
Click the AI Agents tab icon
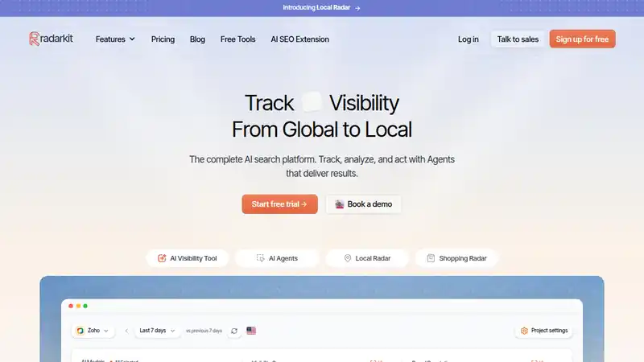tap(260, 257)
